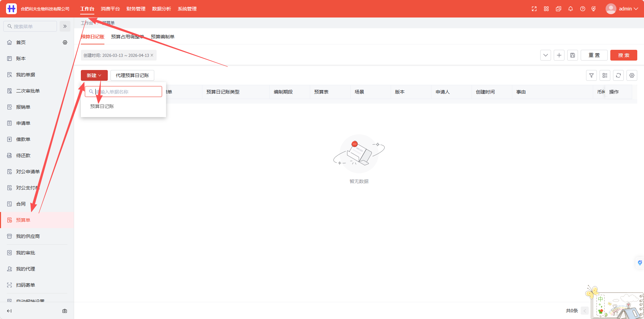Open table column settings gear icon
This screenshot has height=319, width=644.
point(632,75)
